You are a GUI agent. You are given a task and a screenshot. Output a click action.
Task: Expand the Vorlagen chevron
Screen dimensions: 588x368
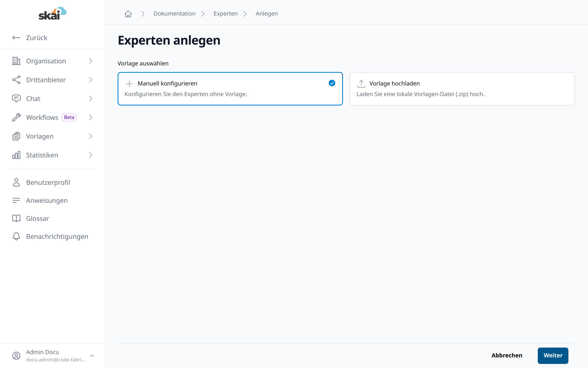(91, 136)
